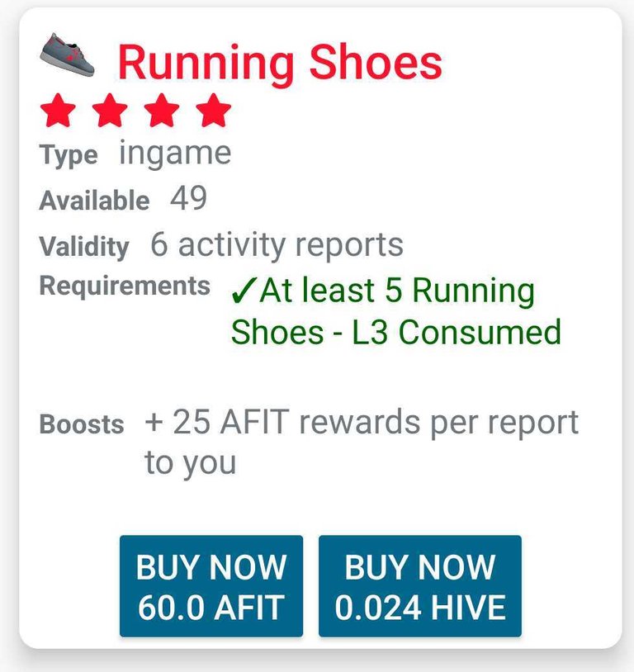The height and width of the screenshot is (672, 634).
Task: Click the Running Shoes title
Action: [x=280, y=63]
